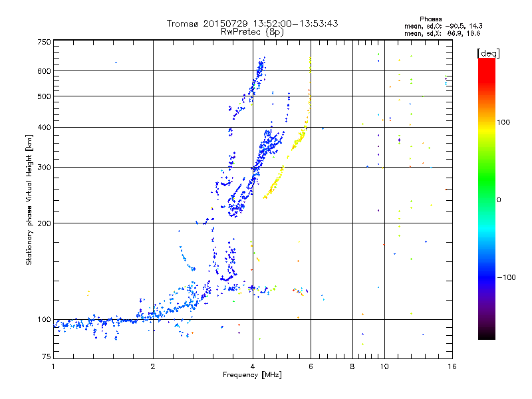Click the x-axis '4' tick label

(253, 366)
